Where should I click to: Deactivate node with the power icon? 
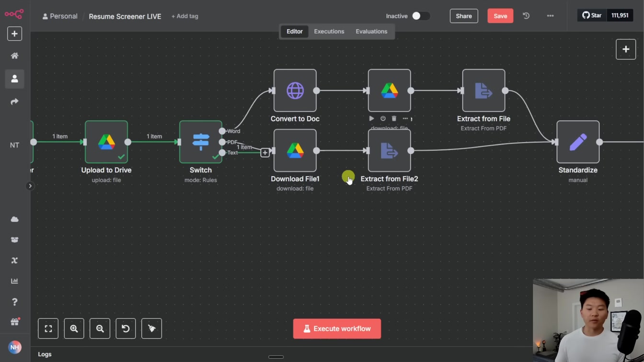383,118
